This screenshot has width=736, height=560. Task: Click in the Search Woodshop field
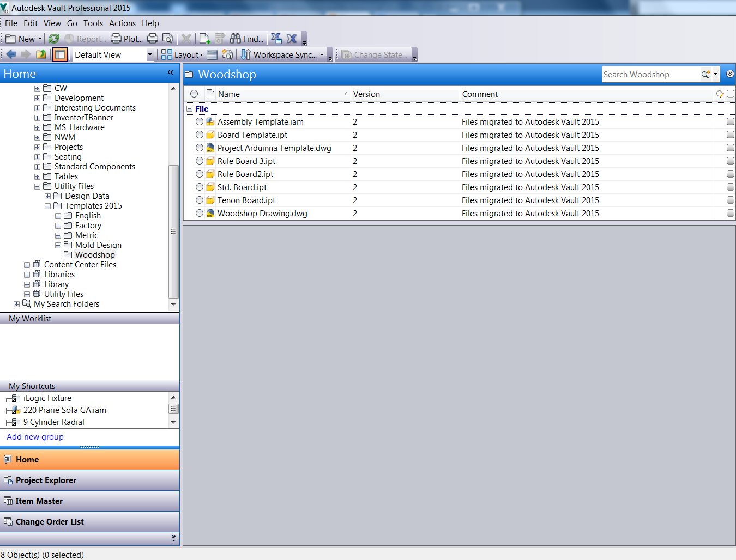tap(651, 75)
